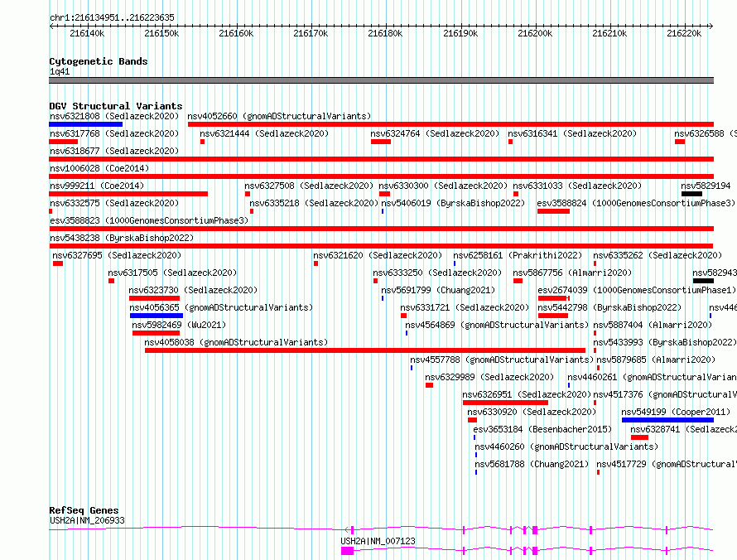The image size is (737, 560).
Task: Open nsv4564869 (gnomADStructuralVariants) variant
Action: pos(497,325)
